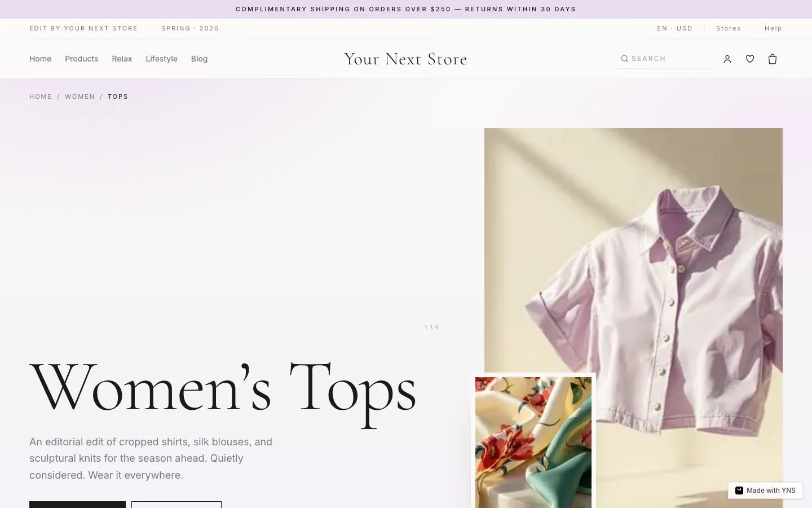This screenshot has height=508, width=812.
Task: Click the search magnifier icon
Action: pos(625,59)
